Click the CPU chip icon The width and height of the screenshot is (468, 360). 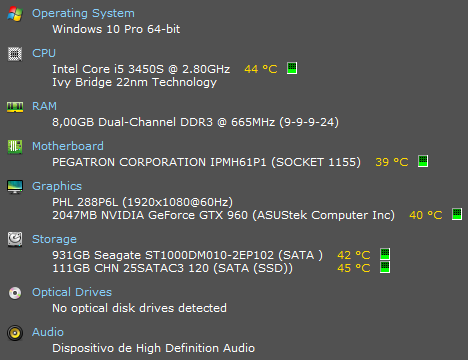tap(15, 54)
